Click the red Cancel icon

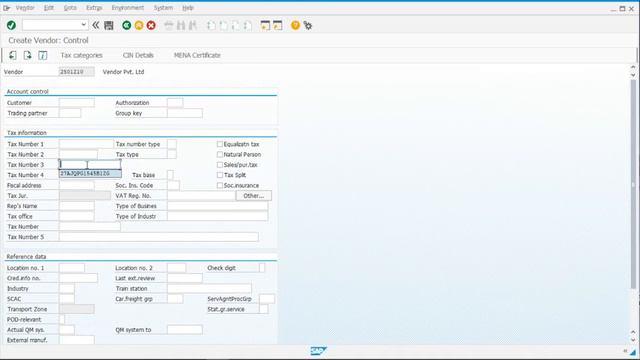(x=151, y=25)
